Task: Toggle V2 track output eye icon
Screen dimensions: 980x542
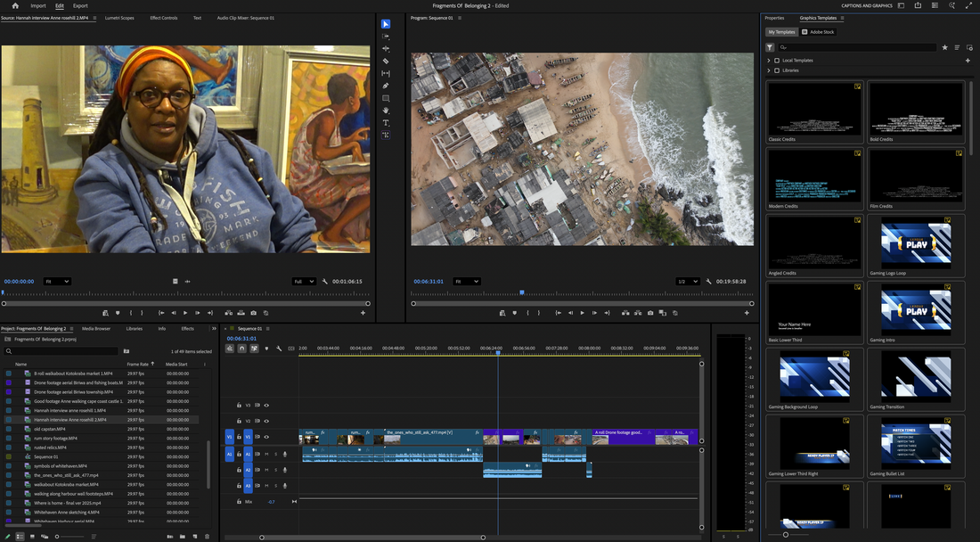Action: tap(266, 421)
